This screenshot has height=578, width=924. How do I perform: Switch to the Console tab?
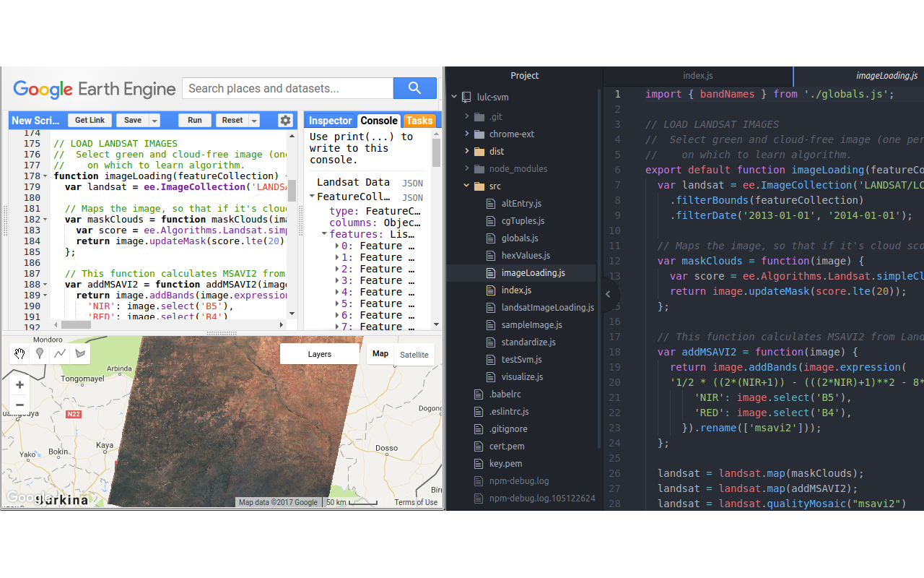coord(379,121)
